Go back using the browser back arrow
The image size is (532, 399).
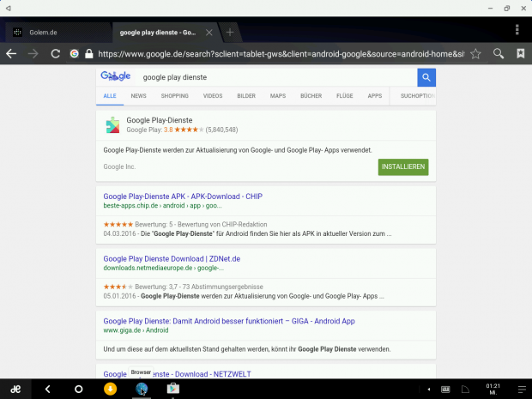pos(11,53)
